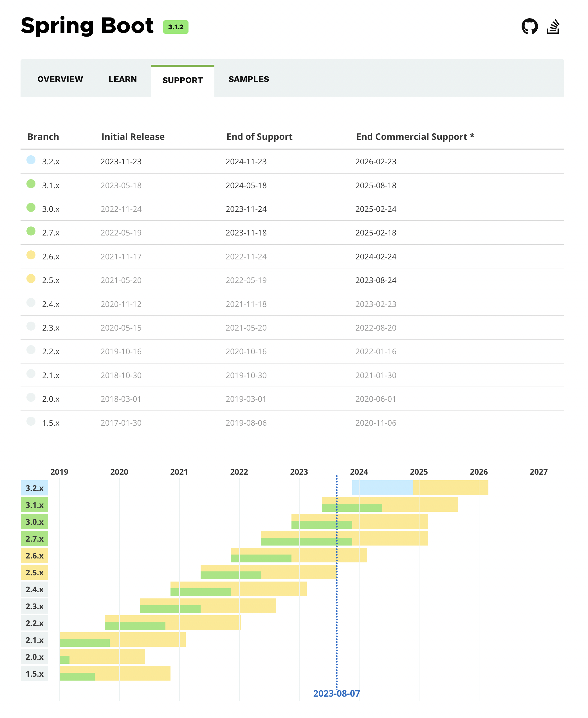This screenshot has width=588, height=718.
Task: Click the End Commercial Support column header
Action: pos(415,137)
